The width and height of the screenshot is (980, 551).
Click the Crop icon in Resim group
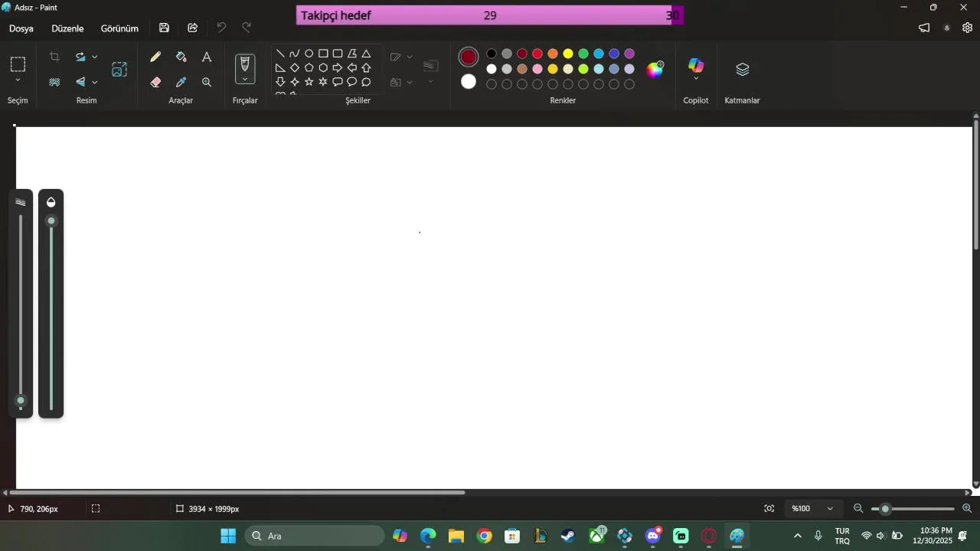pyautogui.click(x=54, y=57)
